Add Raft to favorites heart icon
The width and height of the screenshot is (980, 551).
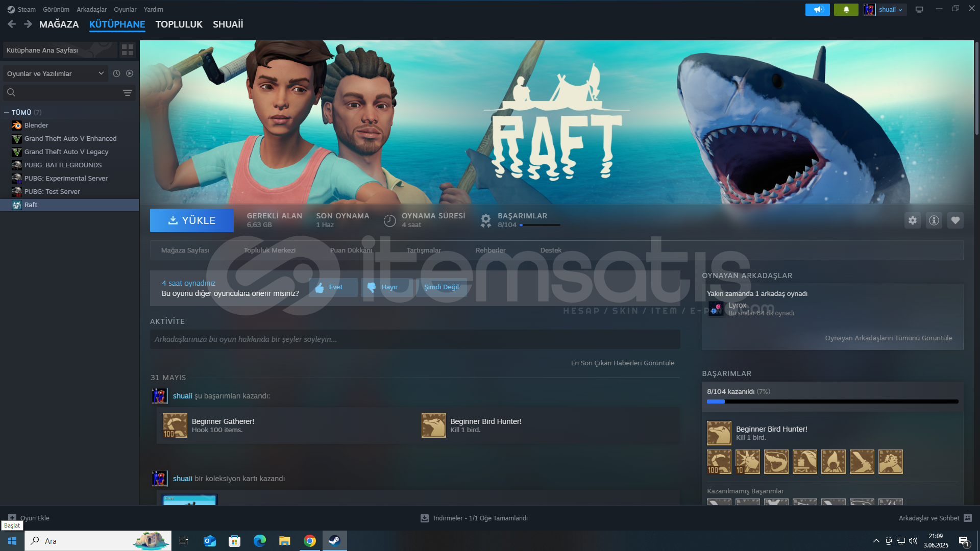[x=955, y=220]
